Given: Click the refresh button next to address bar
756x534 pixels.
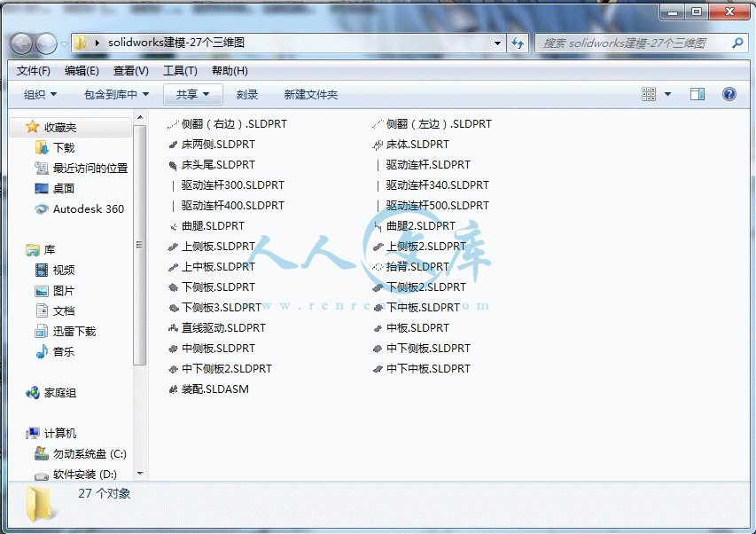Looking at the screenshot, I should point(518,43).
